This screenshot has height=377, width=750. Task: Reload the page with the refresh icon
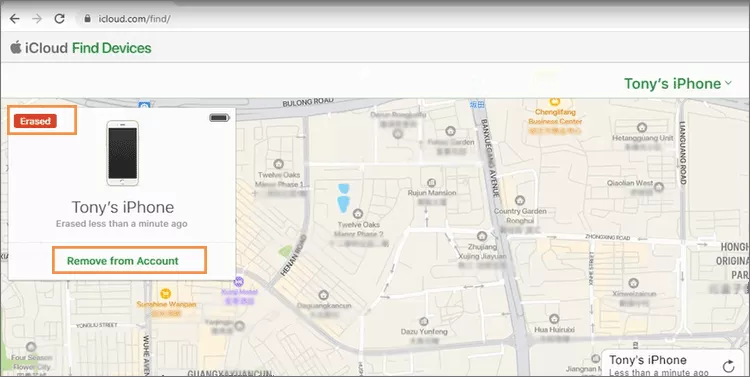(59, 19)
